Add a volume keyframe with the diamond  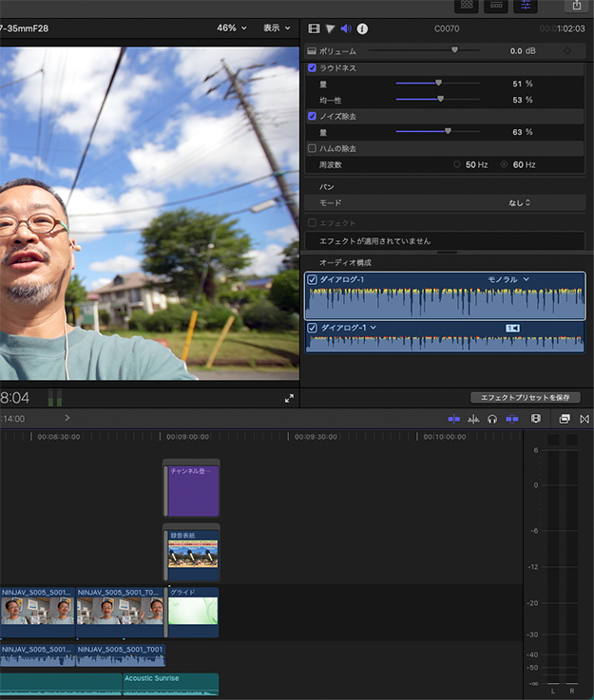[x=567, y=51]
